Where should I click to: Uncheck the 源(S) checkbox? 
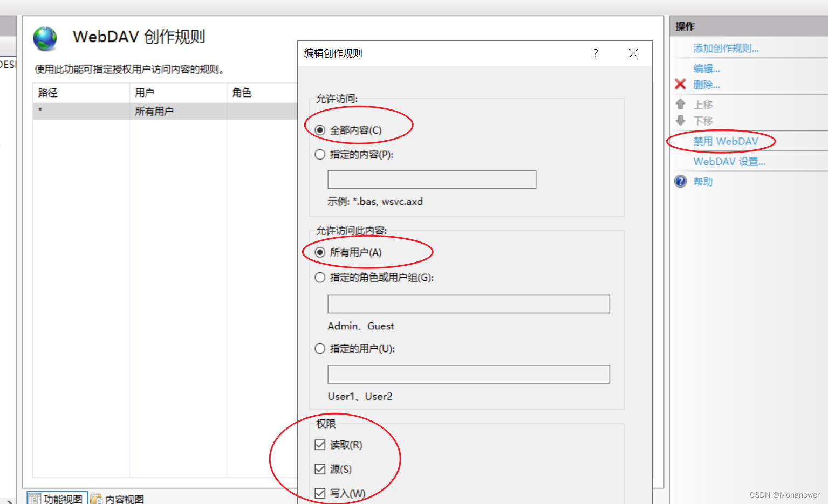point(320,468)
